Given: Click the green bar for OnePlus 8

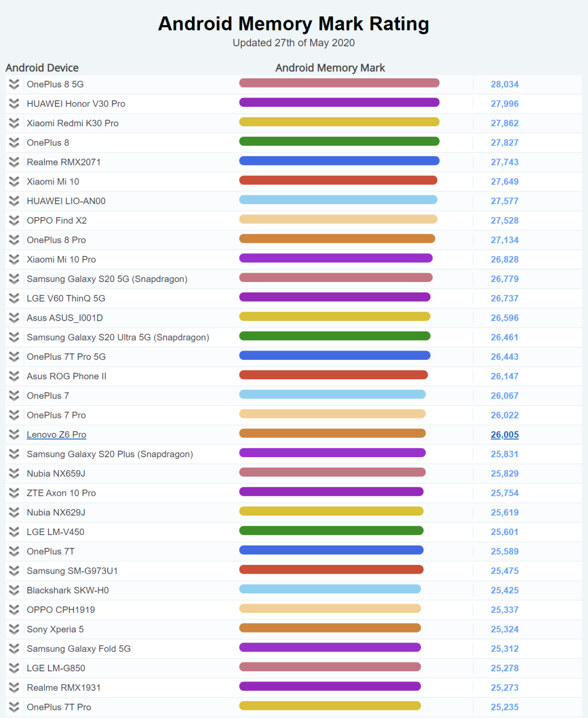Looking at the screenshot, I should (339, 142).
